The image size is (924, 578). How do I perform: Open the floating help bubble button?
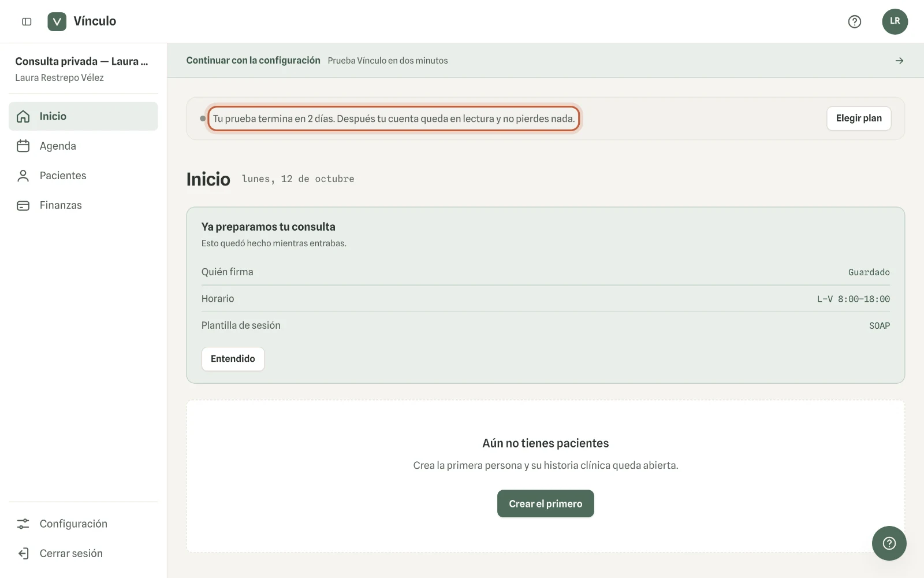click(889, 543)
